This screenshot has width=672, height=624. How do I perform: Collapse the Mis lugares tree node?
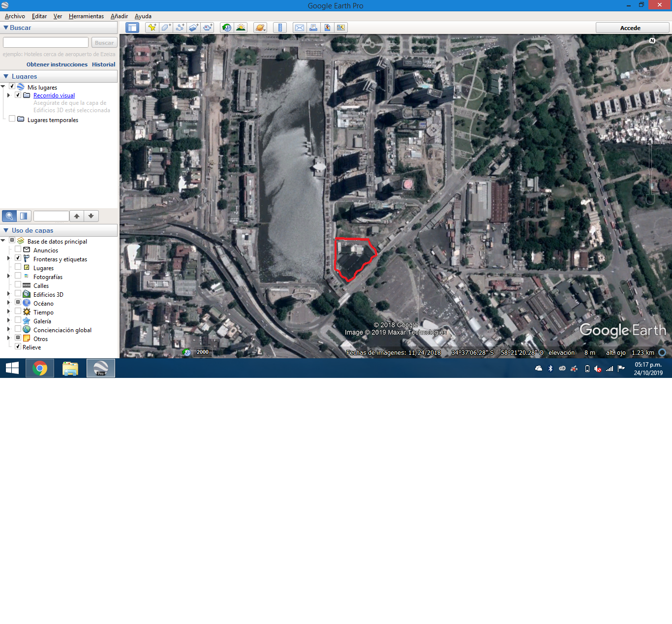tap(3, 87)
